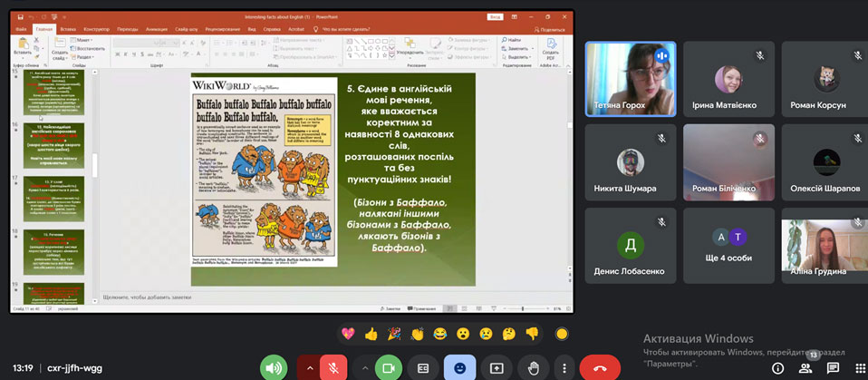Save the presentation via quick access toolbar
The width and height of the screenshot is (868, 380).
(20, 16)
